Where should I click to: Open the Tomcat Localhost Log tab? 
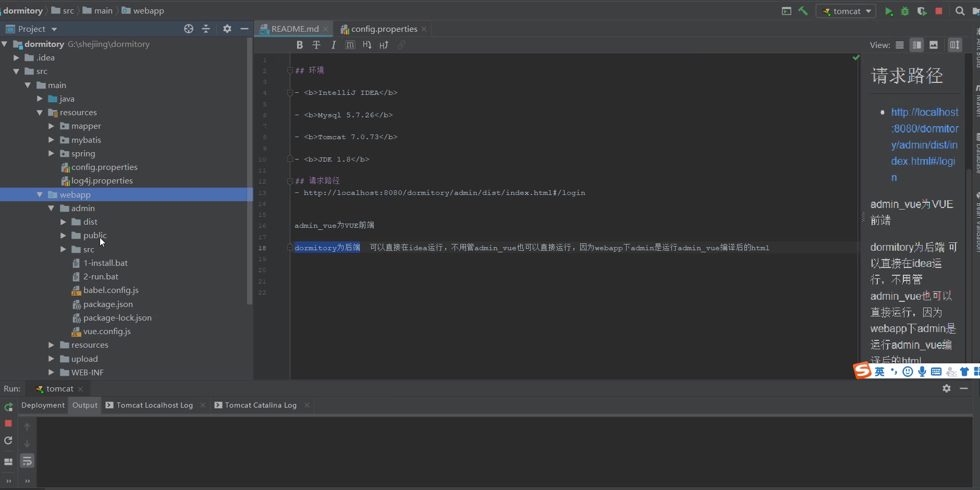coord(154,405)
